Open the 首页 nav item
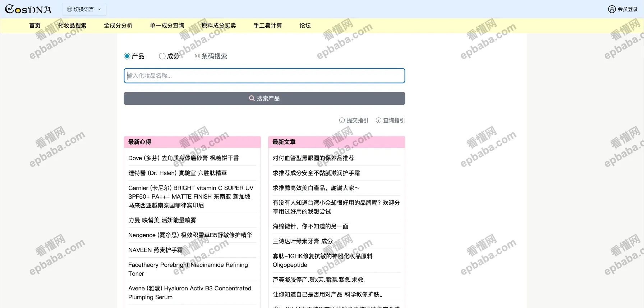This screenshot has height=308, width=644. [x=35, y=26]
